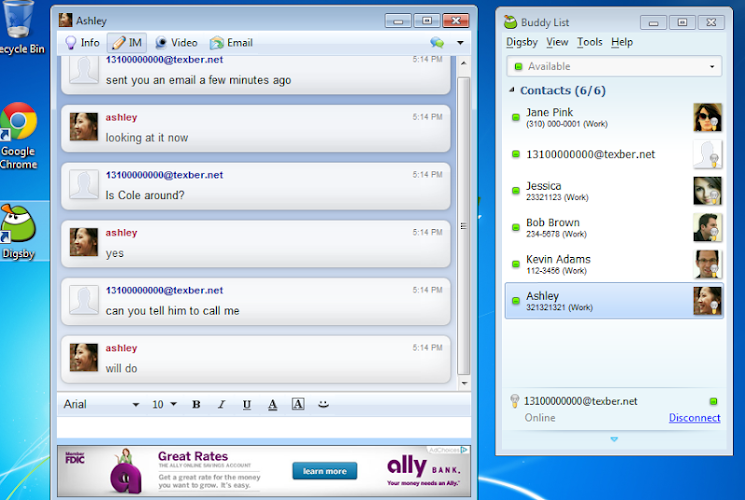Viewport: 745px width, 500px height.
Task: Expand the accounts panel arrow at bottom
Action: [x=614, y=439]
